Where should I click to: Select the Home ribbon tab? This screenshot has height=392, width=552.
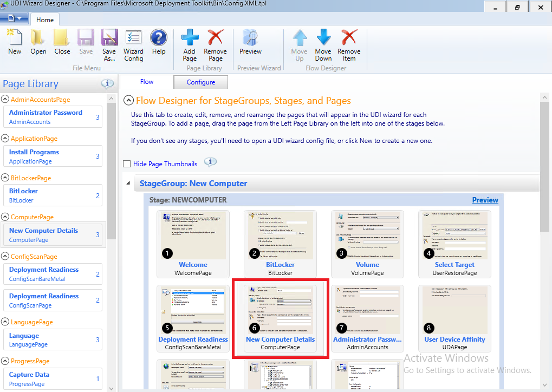coord(45,19)
